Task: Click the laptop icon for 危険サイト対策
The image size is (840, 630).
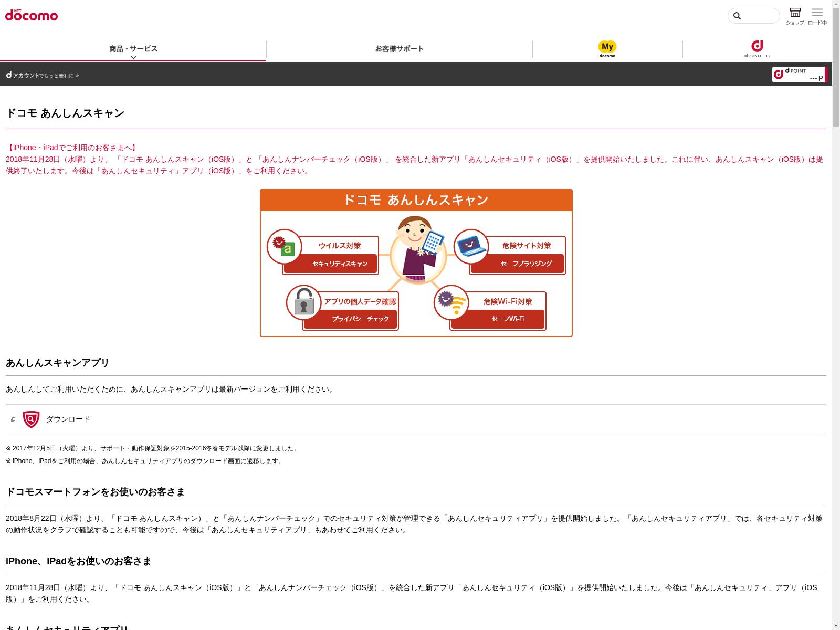Action: coord(471,246)
